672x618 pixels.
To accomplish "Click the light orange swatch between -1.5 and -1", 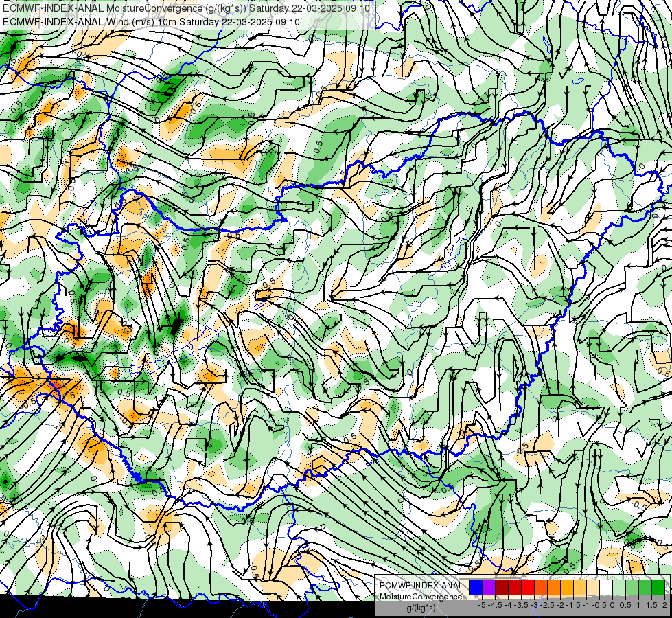I will click(580, 587).
